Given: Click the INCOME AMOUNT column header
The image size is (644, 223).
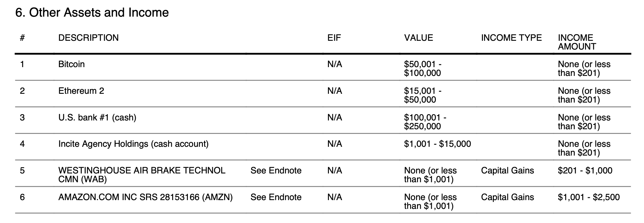Looking at the screenshot, I should coord(577,42).
